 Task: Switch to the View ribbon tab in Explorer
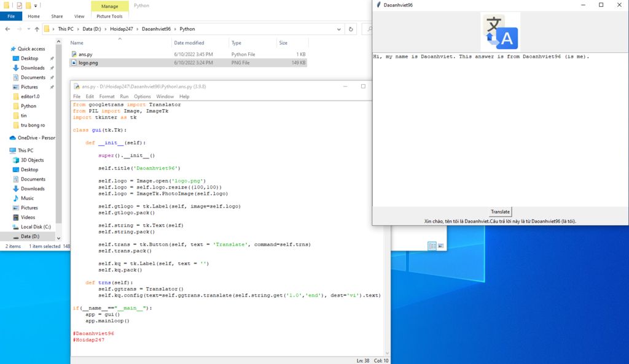point(79,17)
